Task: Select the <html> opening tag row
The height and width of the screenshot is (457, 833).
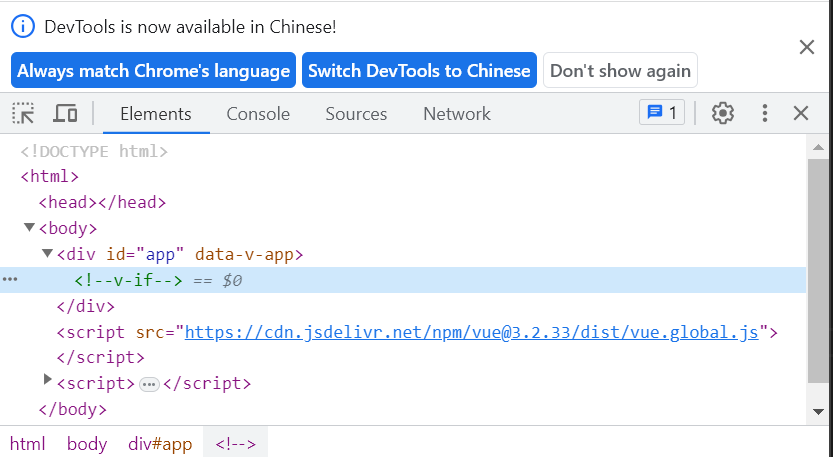Action: (49, 176)
